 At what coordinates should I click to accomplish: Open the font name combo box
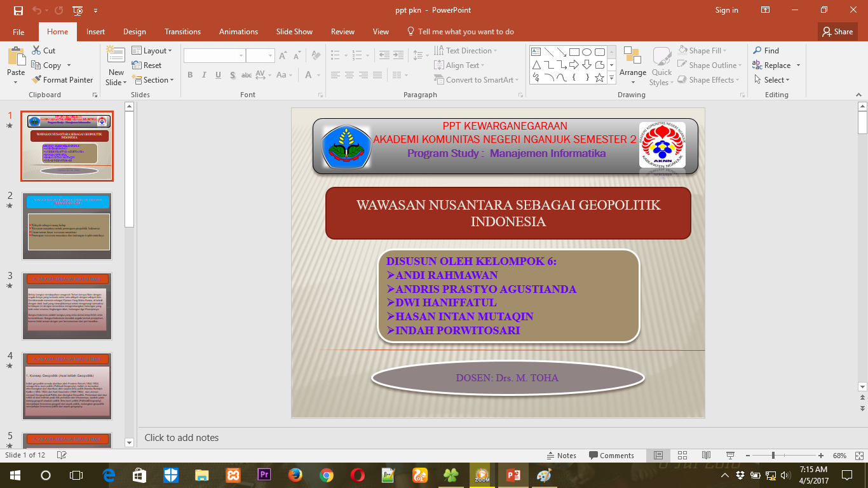click(x=214, y=56)
